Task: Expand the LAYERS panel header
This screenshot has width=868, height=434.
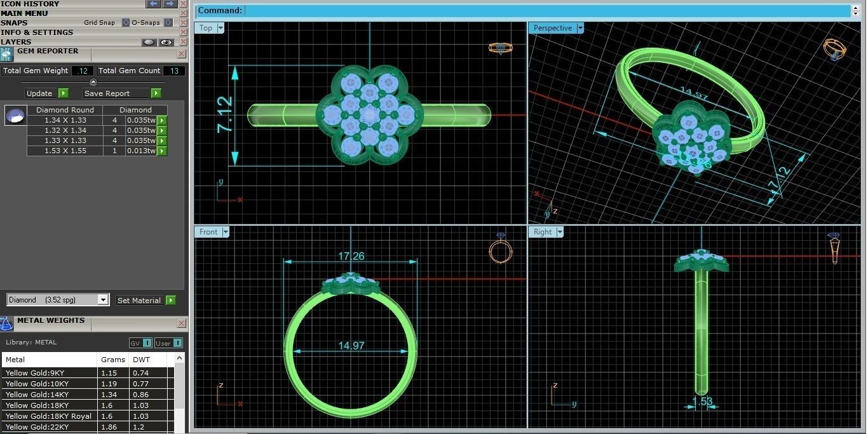Action: click(16, 42)
